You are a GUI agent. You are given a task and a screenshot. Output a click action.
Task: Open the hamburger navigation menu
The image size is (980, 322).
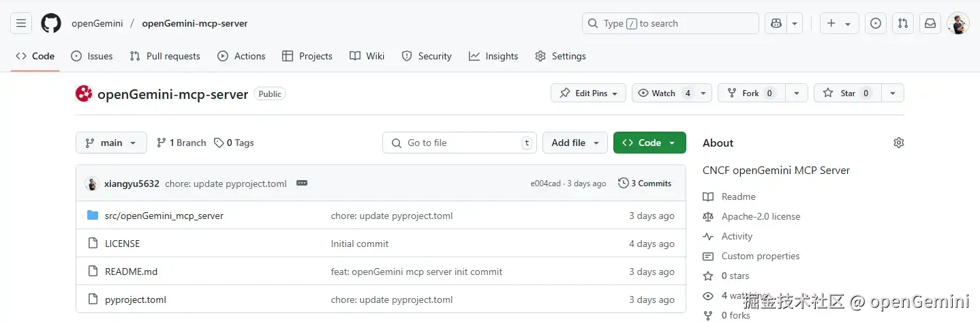tap(21, 23)
